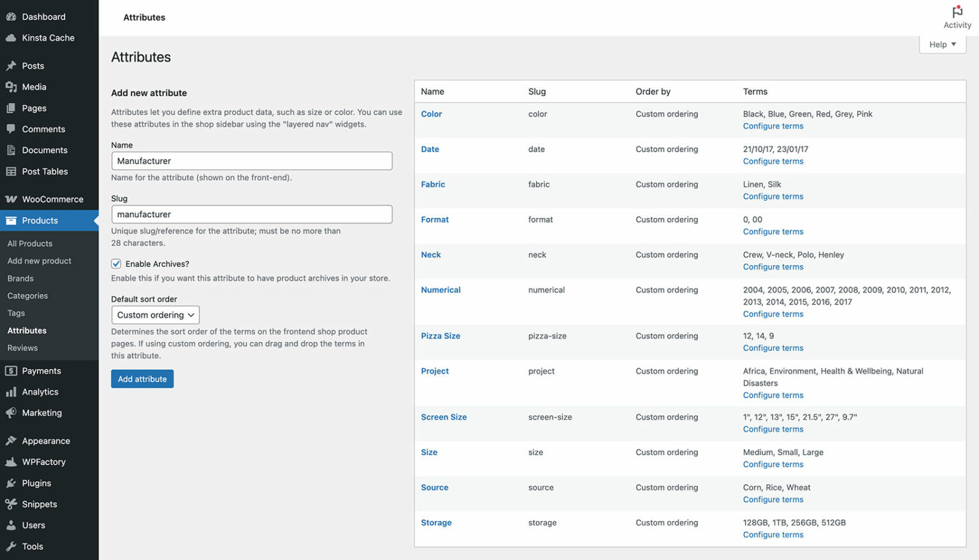Viewport: 979px width, 560px height.
Task: Select Add new product submenu item
Action: (x=40, y=261)
